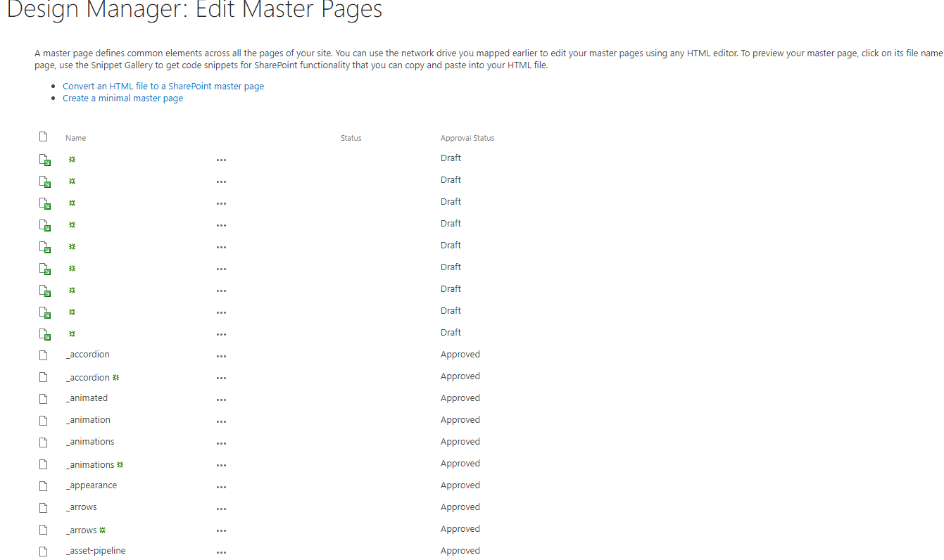
Task: Click the document icon beside _asset-pipeline
Action: click(x=43, y=551)
